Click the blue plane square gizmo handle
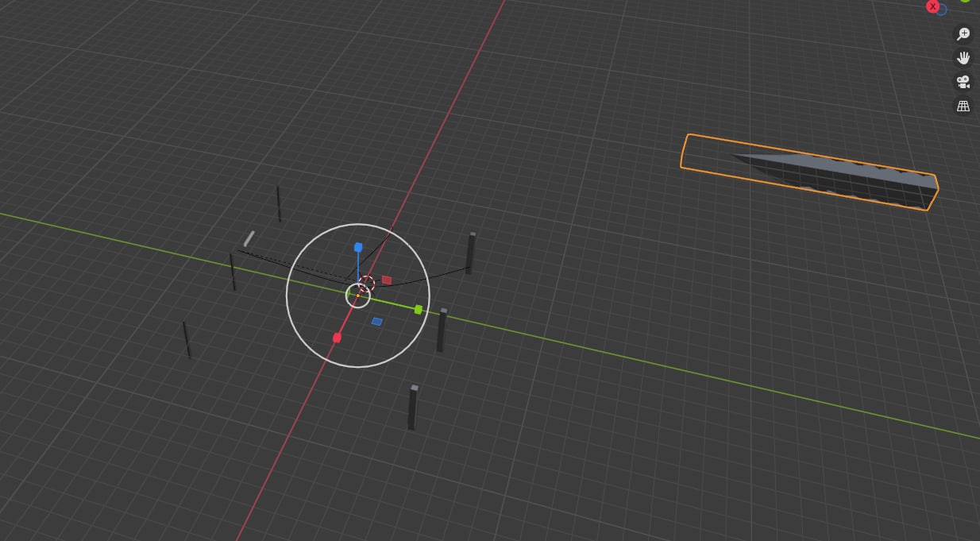This screenshot has width=980, height=541. [x=377, y=322]
